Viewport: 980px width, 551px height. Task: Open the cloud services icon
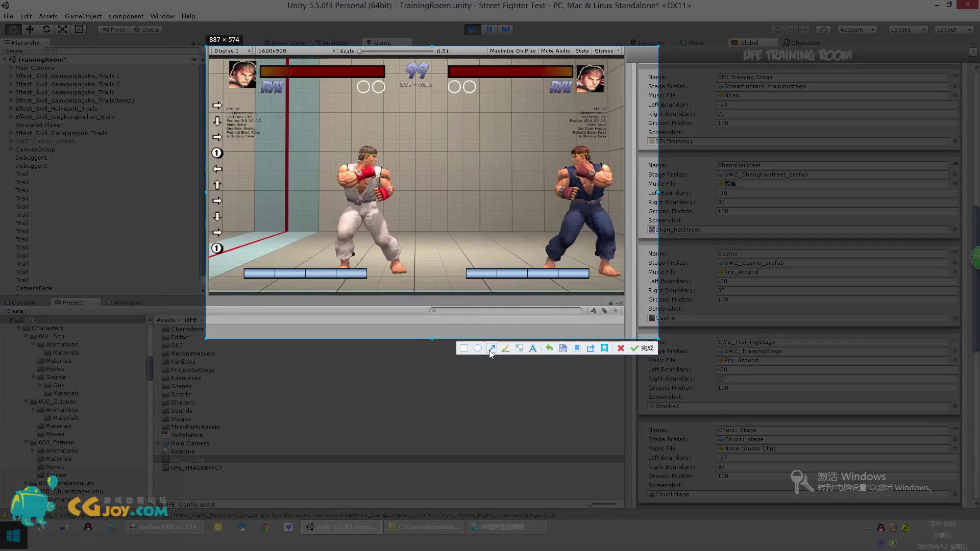[x=823, y=30]
